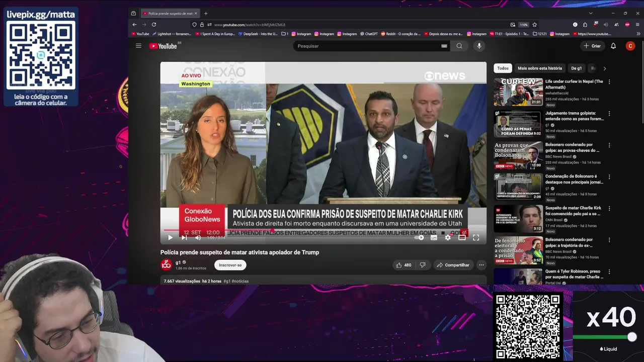Open DeepSeek bookmark
This screenshot has height=362, width=644.
tap(258, 34)
